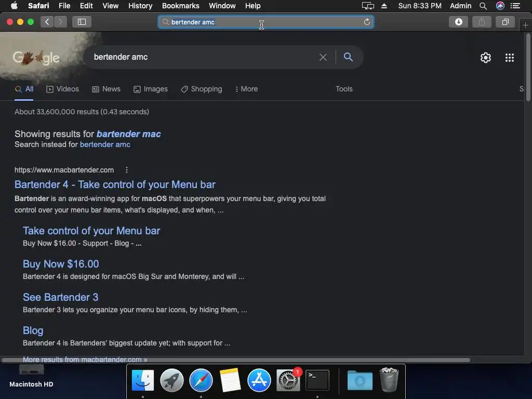Click the Google search magnifier button

348,57
